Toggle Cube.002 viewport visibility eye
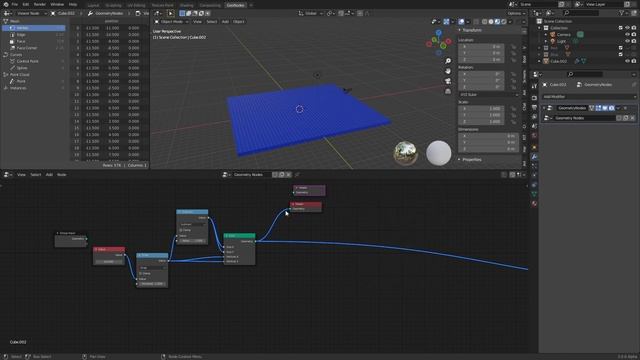 [x=627, y=61]
